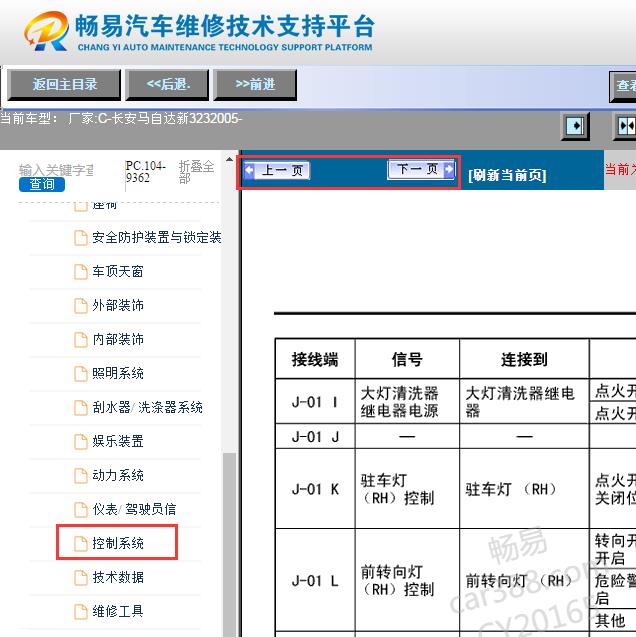
Task: Open 车顶天窗 tree item
Action: point(118,271)
